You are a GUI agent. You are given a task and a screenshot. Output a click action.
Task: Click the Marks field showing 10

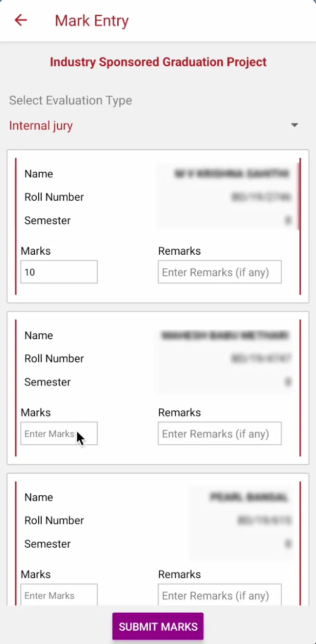[59, 272]
